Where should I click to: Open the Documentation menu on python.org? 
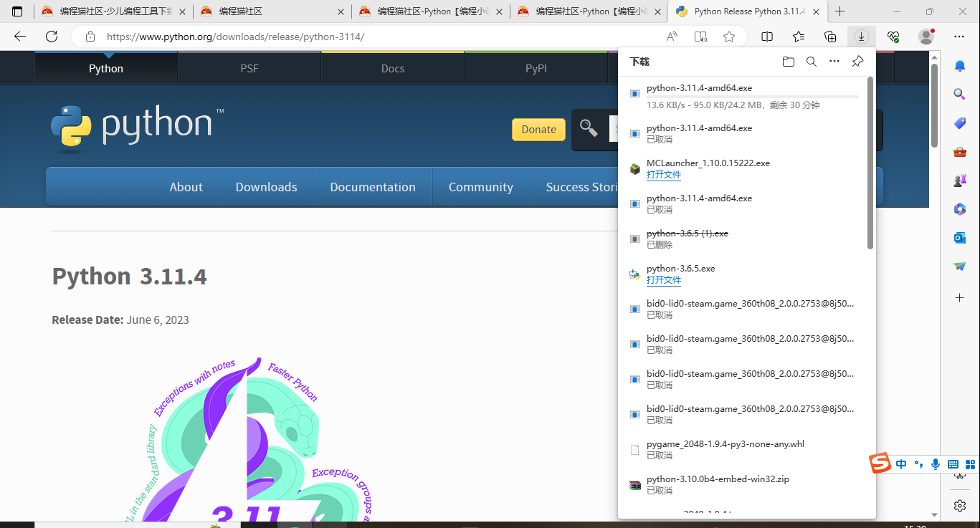tap(373, 187)
